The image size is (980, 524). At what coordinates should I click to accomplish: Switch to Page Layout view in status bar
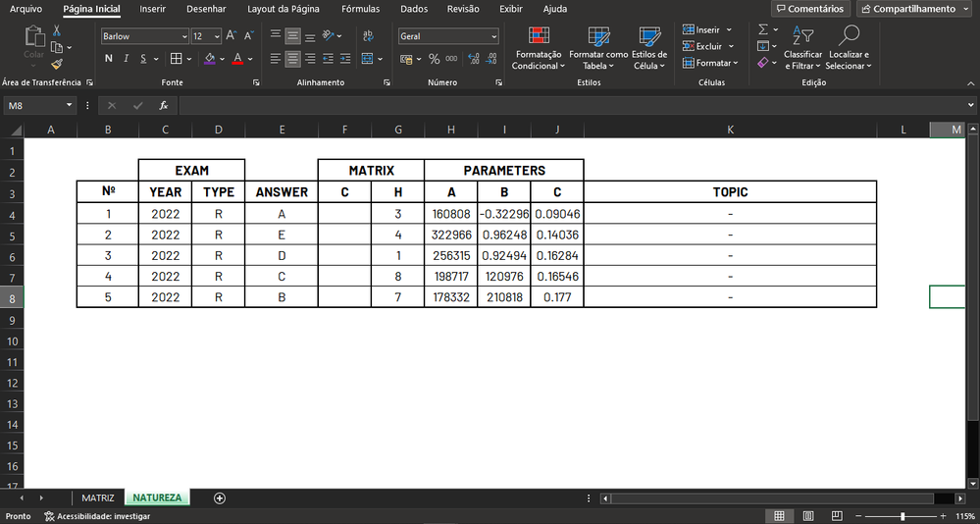pyautogui.click(x=808, y=516)
